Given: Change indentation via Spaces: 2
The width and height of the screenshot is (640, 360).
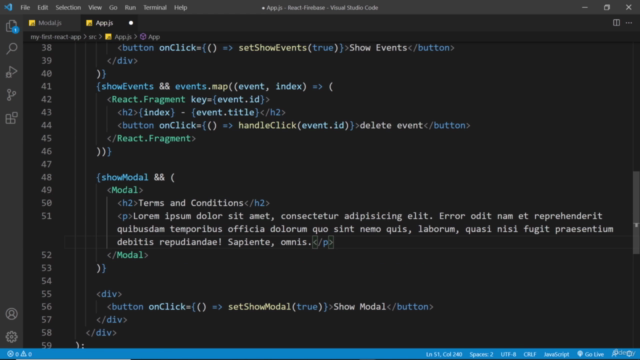Looking at the screenshot, I should point(481,354).
